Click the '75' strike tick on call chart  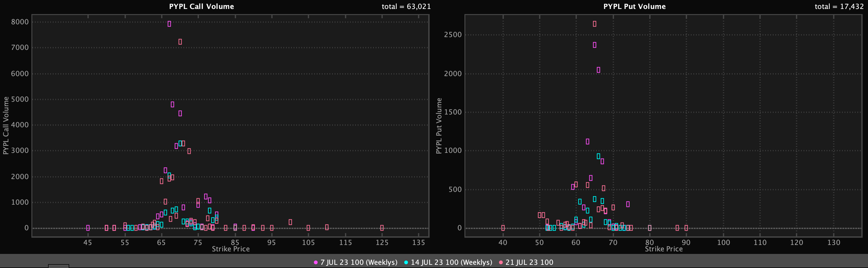click(198, 242)
